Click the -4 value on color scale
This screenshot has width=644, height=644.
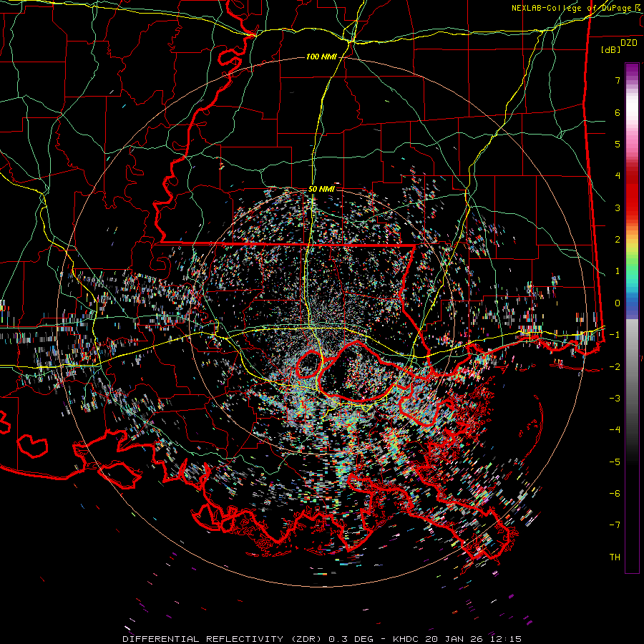615,430
